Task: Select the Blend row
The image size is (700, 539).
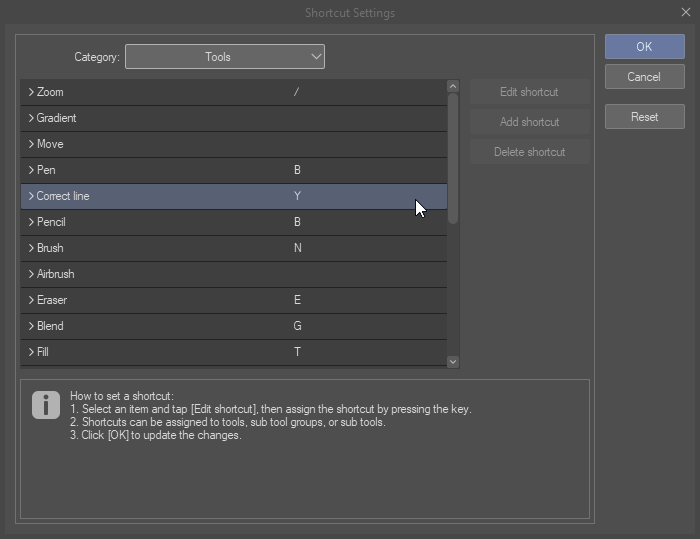Action: [x=150, y=326]
